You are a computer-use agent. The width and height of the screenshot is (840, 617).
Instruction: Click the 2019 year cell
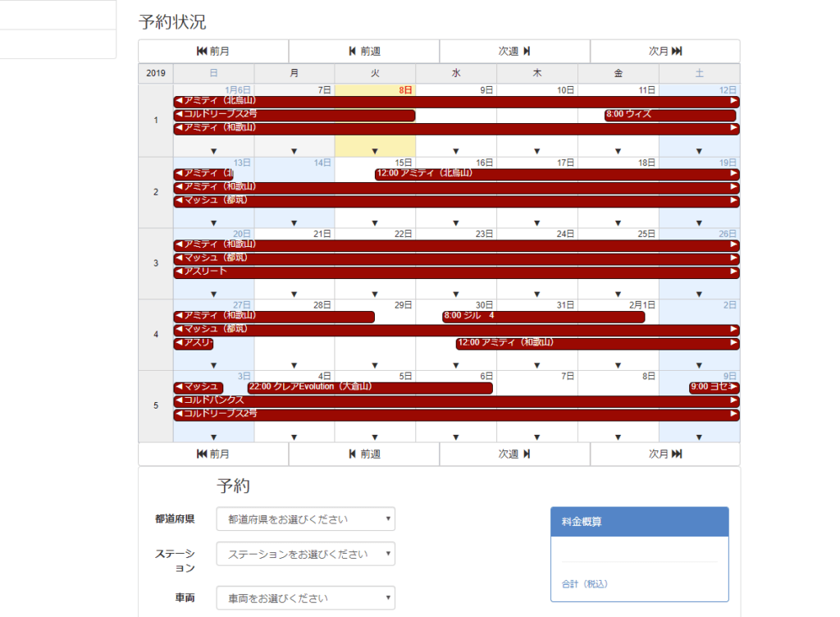pos(156,73)
